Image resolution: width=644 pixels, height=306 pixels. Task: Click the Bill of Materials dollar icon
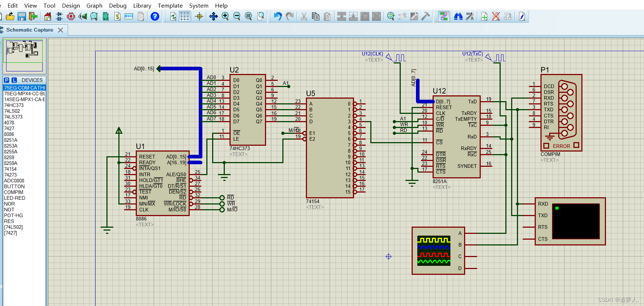[117, 16]
